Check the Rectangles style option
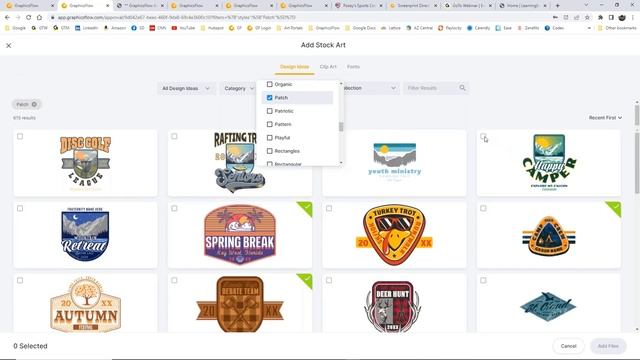The width and height of the screenshot is (640, 360). click(269, 151)
